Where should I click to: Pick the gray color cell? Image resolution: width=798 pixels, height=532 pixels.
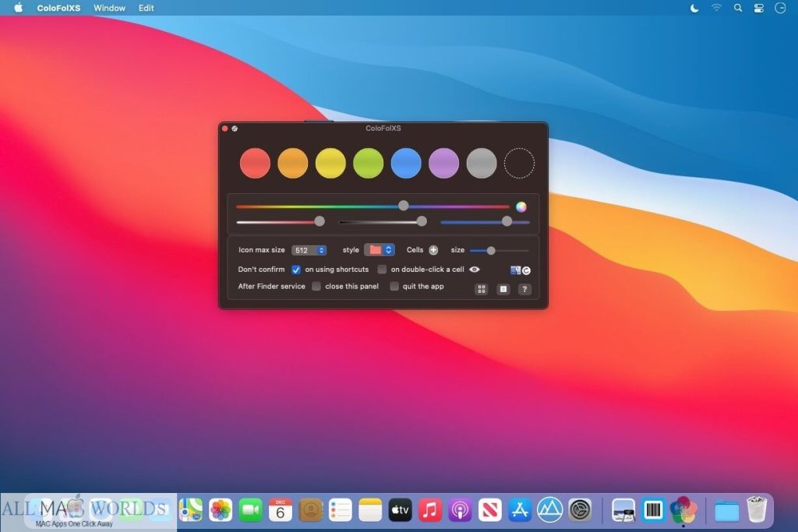pos(482,164)
